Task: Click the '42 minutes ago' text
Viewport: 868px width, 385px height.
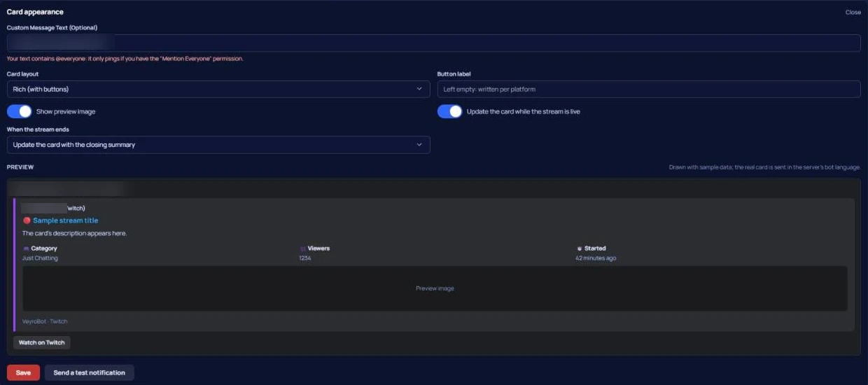Action: [x=596, y=258]
